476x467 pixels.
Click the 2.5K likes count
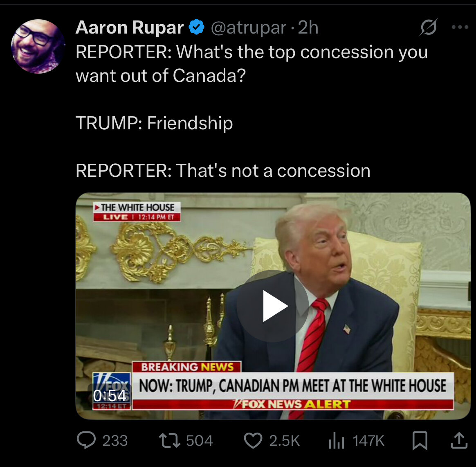pyautogui.click(x=284, y=440)
